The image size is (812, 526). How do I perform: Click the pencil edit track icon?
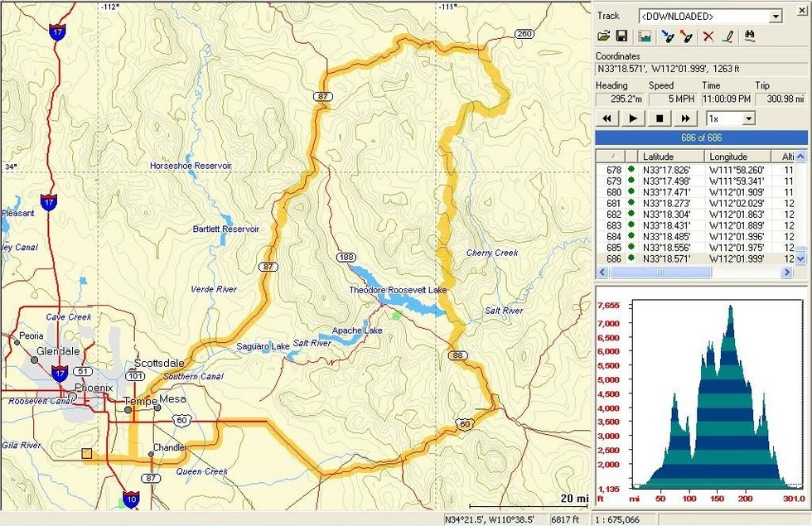pos(728,36)
